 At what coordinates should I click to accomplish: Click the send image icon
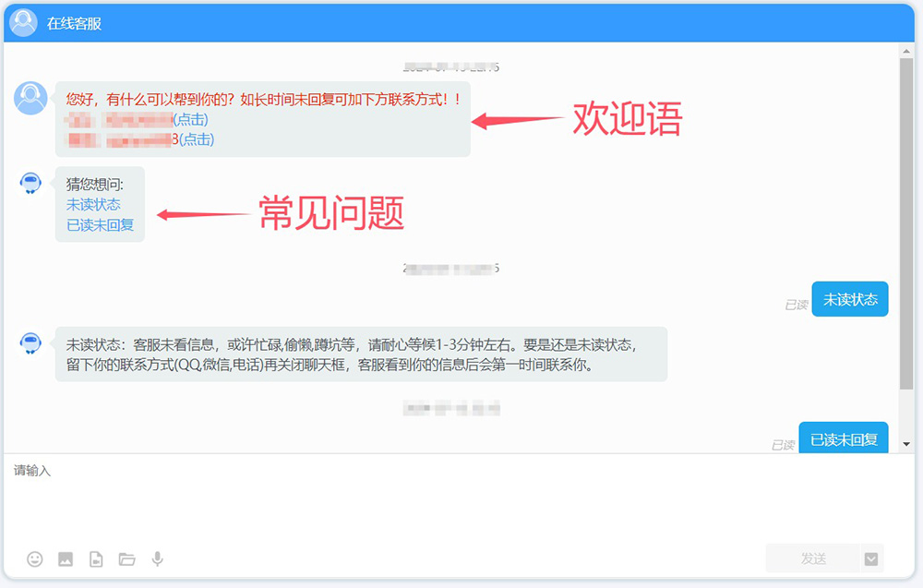pyautogui.click(x=66, y=558)
